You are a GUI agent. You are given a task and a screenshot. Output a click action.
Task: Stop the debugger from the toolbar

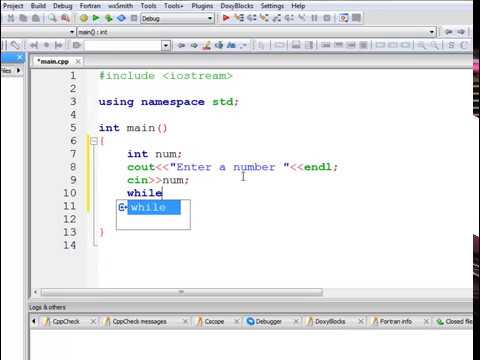327,18
